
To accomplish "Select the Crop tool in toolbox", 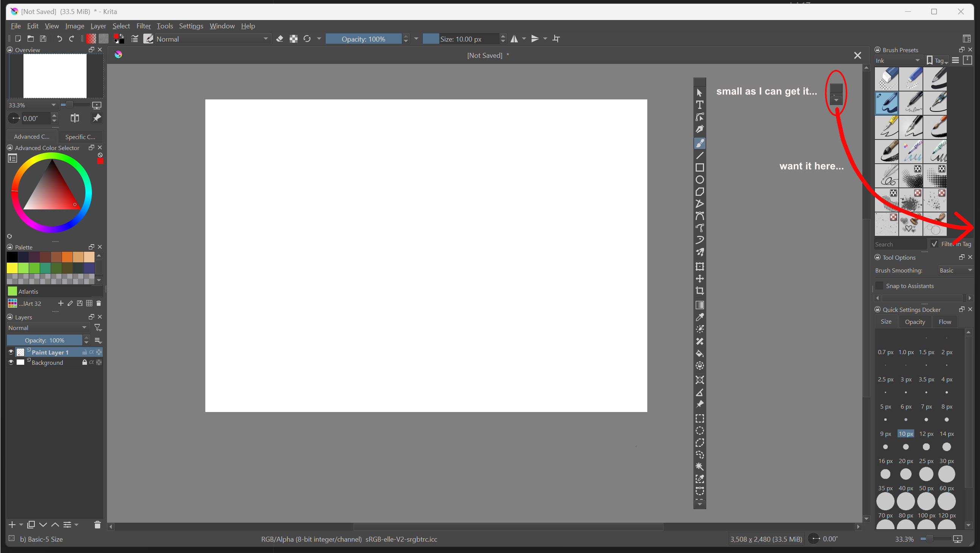I will (x=699, y=291).
